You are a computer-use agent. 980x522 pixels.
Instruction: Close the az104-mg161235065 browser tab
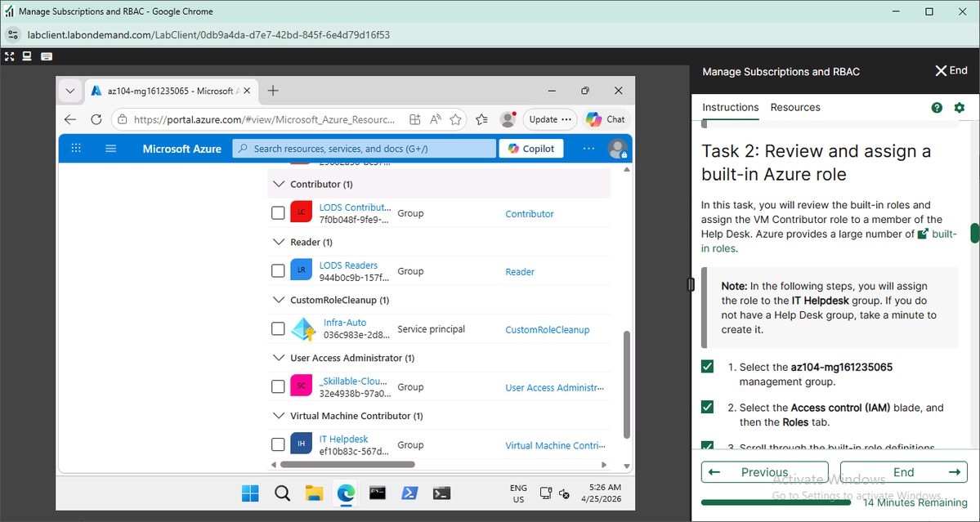[x=247, y=91]
